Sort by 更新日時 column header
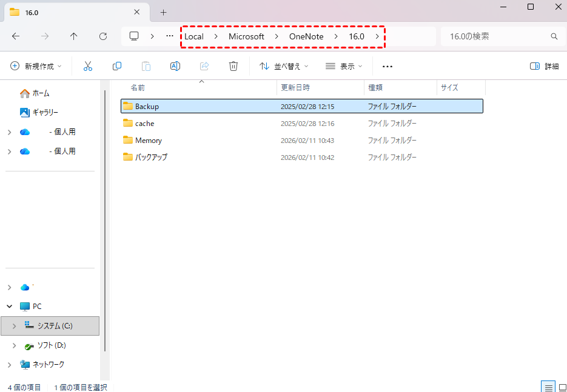The height and width of the screenshot is (392, 567). pyautogui.click(x=295, y=88)
